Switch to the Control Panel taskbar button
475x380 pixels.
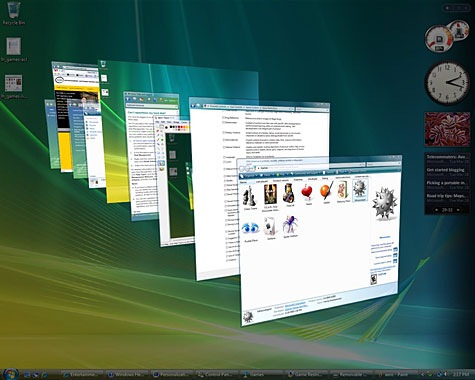pyautogui.click(x=217, y=374)
